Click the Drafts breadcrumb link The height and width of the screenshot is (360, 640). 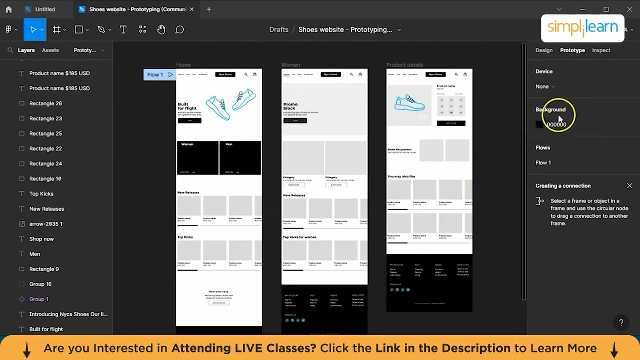[279, 30]
